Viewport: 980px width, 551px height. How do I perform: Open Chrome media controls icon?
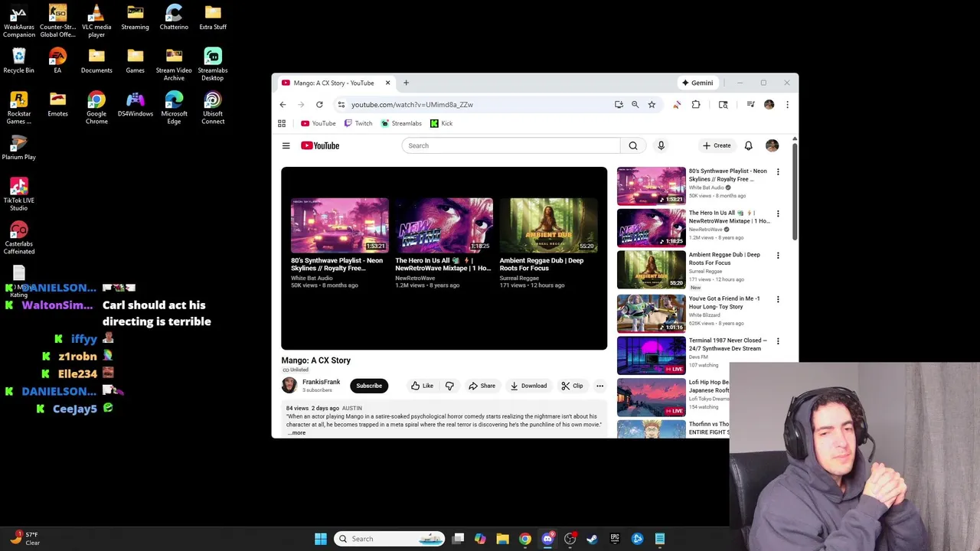point(751,105)
